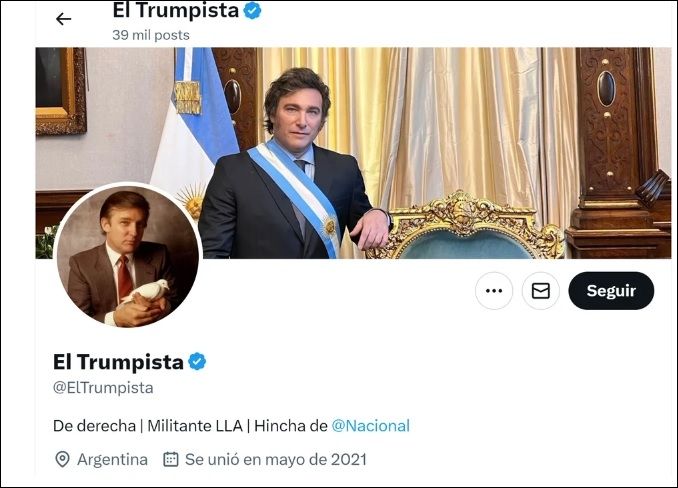The height and width of the screenshot is (488, 678).
Task: Click the location pin icon
Action: pos(62,460)
